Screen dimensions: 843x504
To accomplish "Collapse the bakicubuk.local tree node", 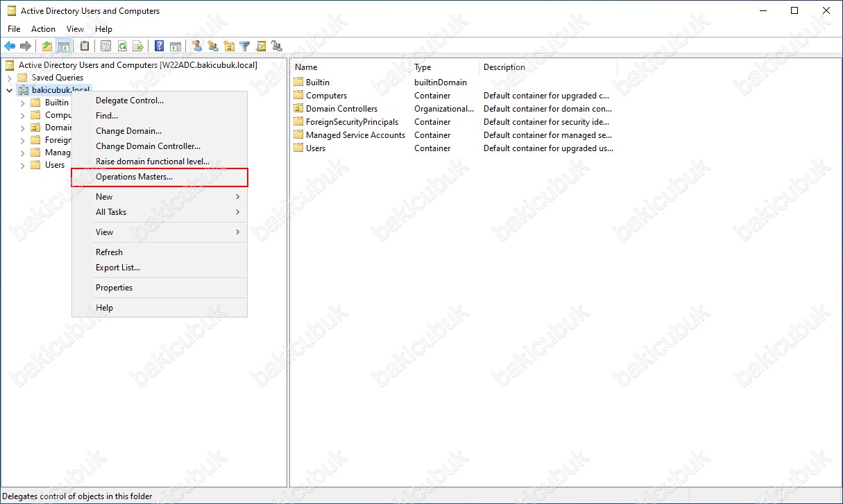I will point(9,90).
